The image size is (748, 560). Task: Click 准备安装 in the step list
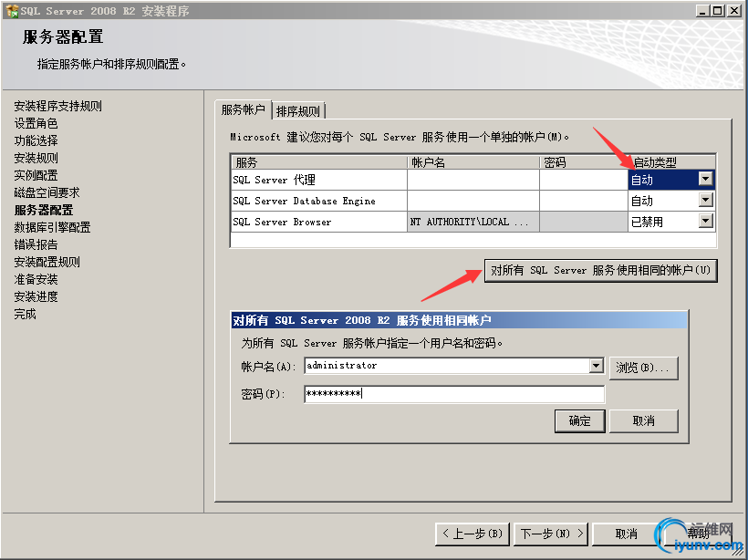point(36,279)
